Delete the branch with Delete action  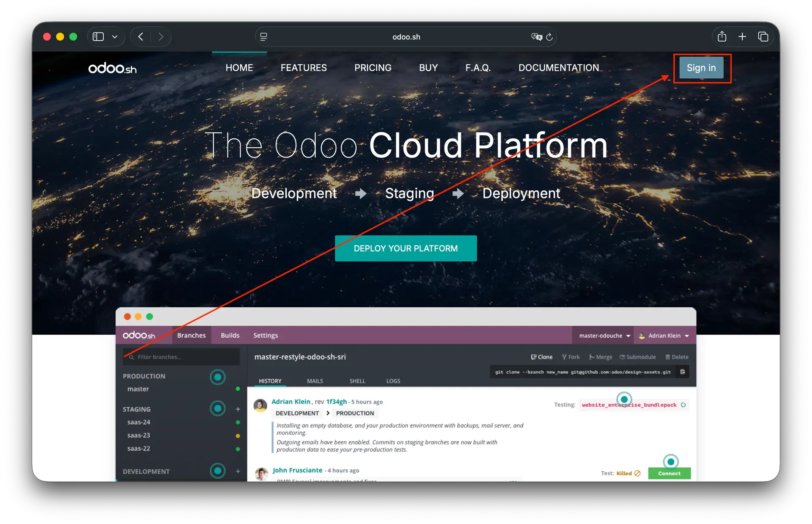tap(677, 357)
